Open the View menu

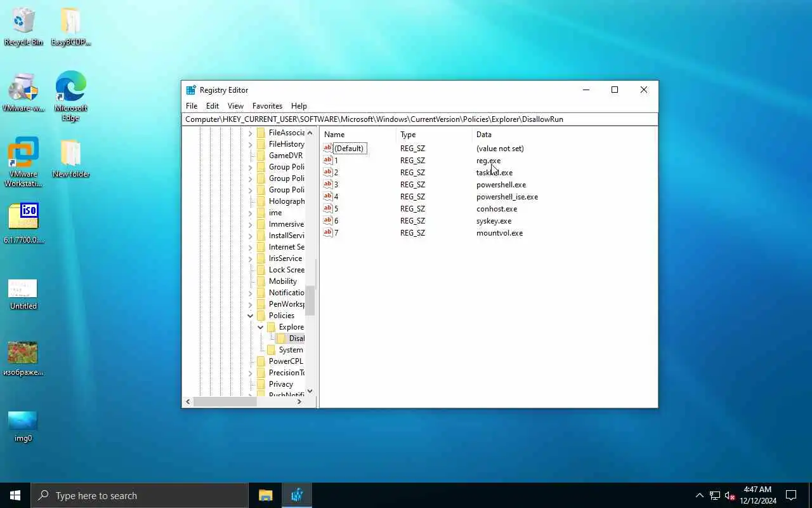(235, 106)
